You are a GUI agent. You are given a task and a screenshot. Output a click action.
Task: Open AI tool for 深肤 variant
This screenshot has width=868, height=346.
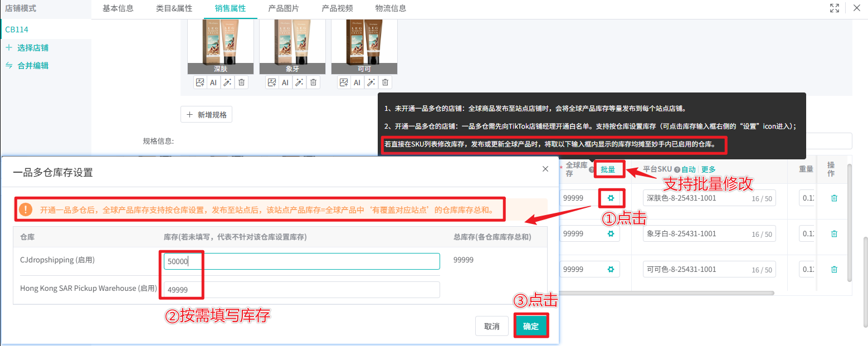tap(213, 82)
